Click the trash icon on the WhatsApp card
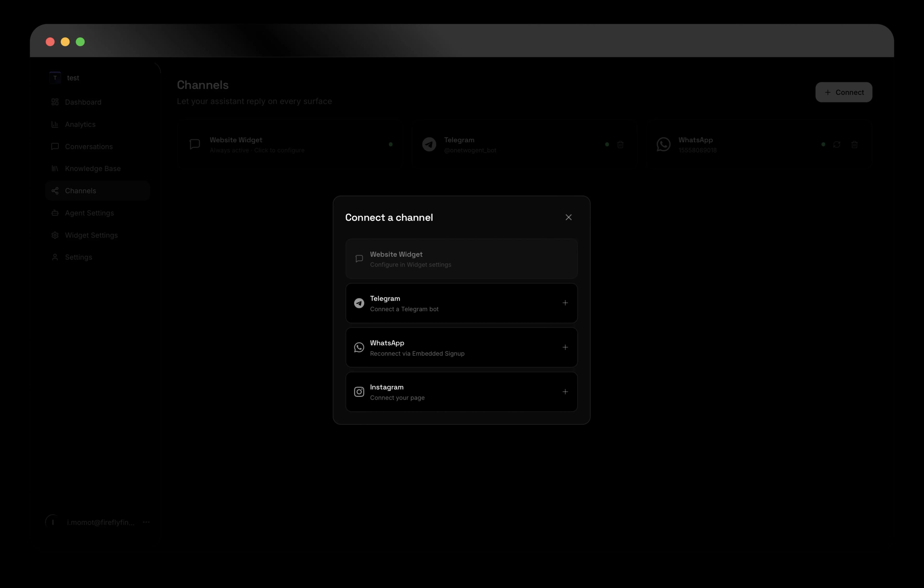Screen dimensions: 924x588 click(x=854, y=145)
